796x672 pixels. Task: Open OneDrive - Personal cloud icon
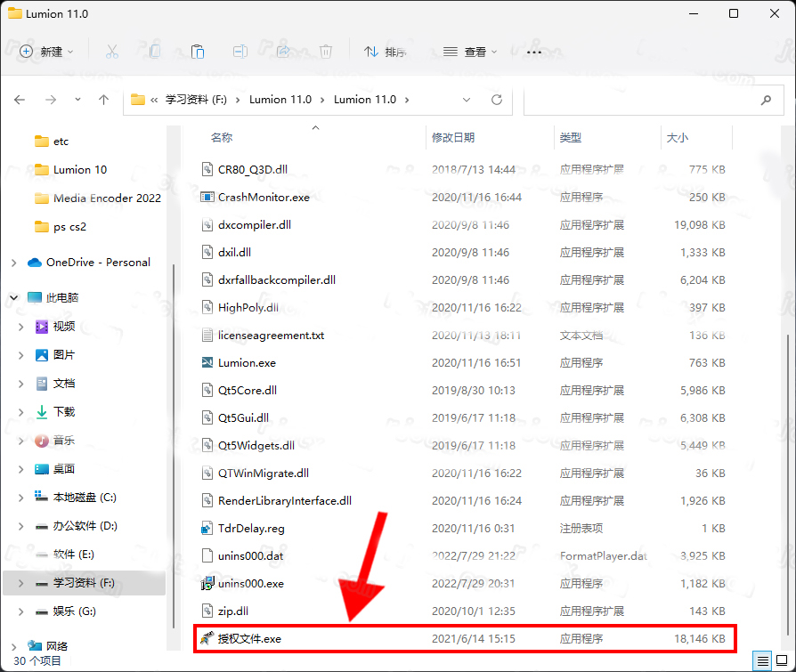35,263
